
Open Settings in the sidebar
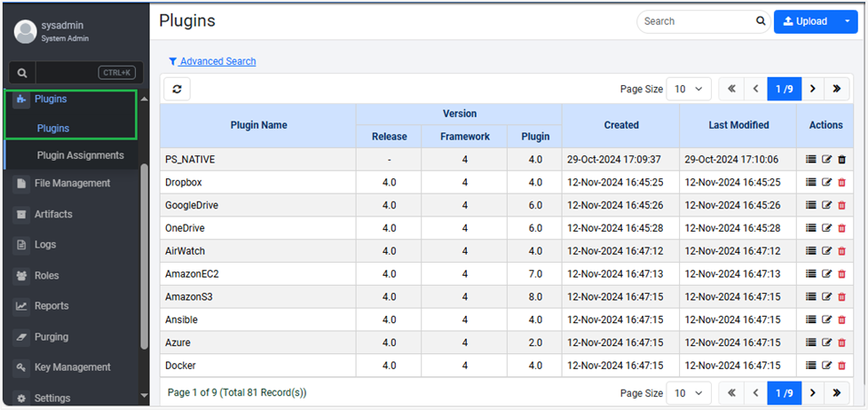[52, 398]
